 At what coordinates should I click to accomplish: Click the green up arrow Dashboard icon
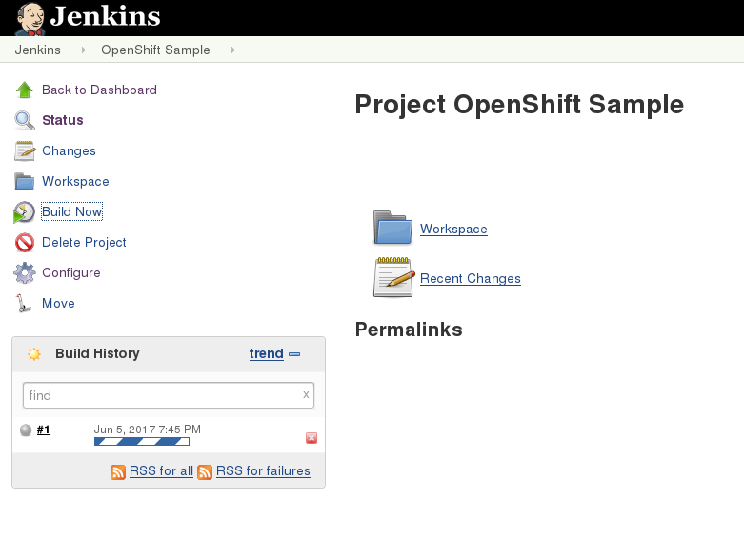(x=24, y=90)
